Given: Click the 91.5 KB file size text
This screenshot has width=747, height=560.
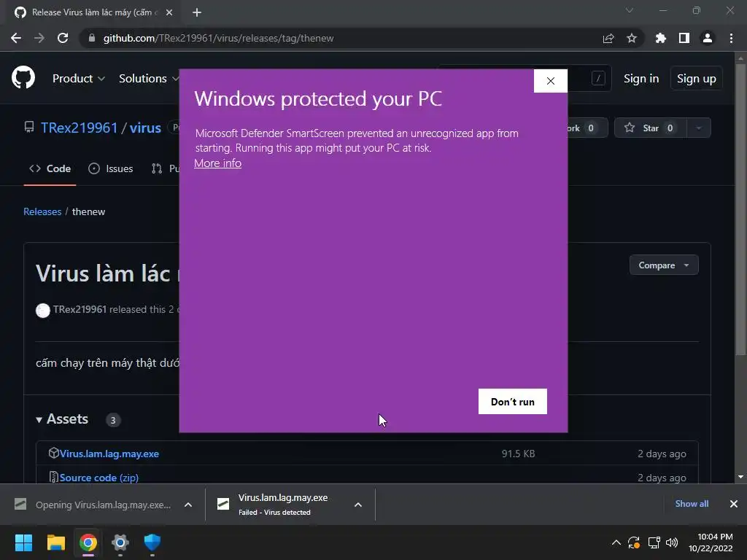Looking at the screenshot, I should [x=519, y=454].
